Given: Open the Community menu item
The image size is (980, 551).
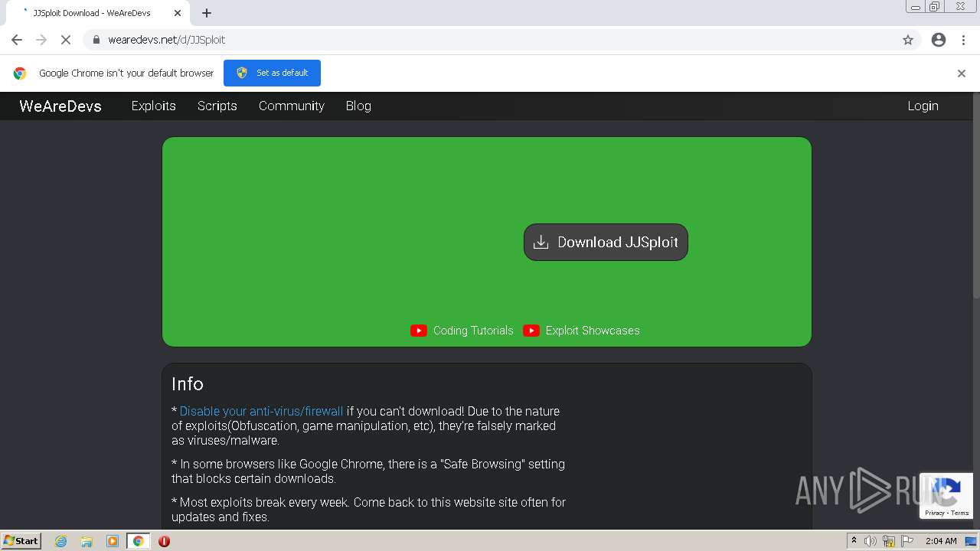Looking at the screenshot, I should tap(292, 106).
